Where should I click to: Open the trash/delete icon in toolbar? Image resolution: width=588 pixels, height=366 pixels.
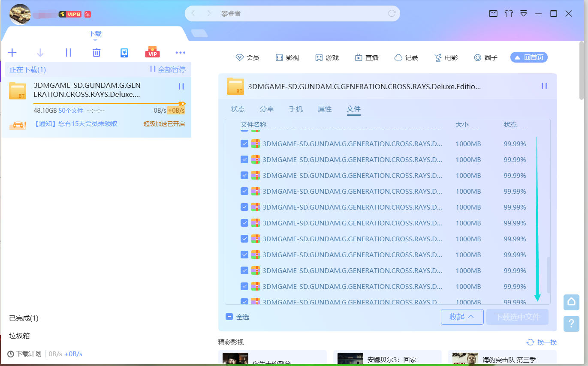click(x=96, y=52)
